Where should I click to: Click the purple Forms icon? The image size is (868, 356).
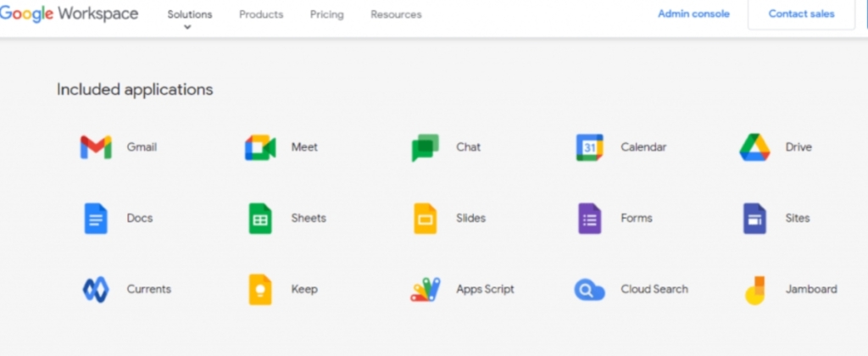point(589,219)
